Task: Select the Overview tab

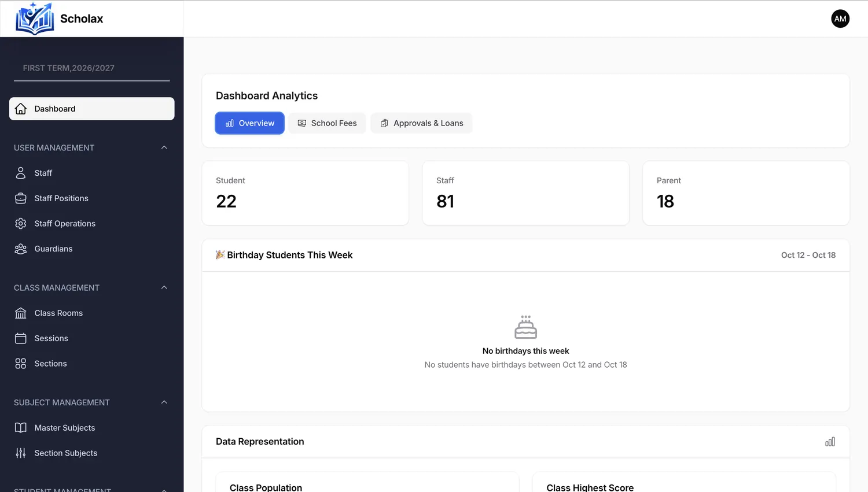Action: pos(249,123)
